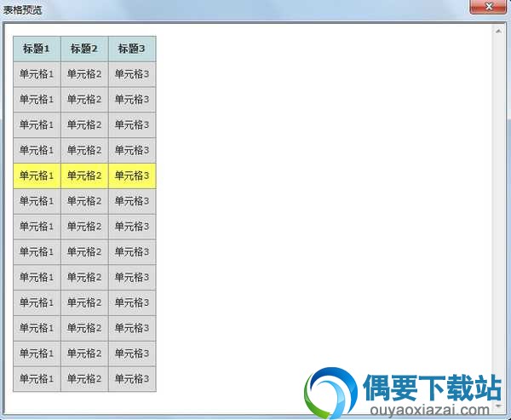The width and height of the screenshot is (511, 420).
Task: Click 单元格3 directly beneath the 标题3 header
Action: pyautogui.click(x=132, y=74)
